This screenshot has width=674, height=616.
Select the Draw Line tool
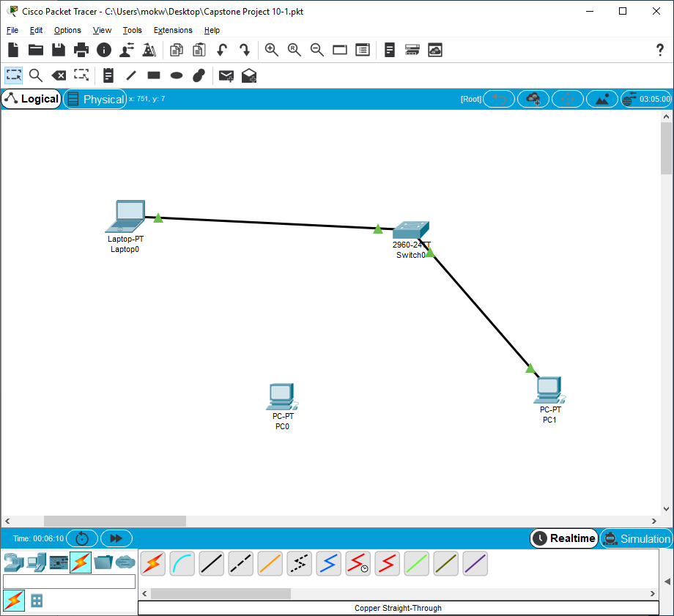[x=131, y=75]
